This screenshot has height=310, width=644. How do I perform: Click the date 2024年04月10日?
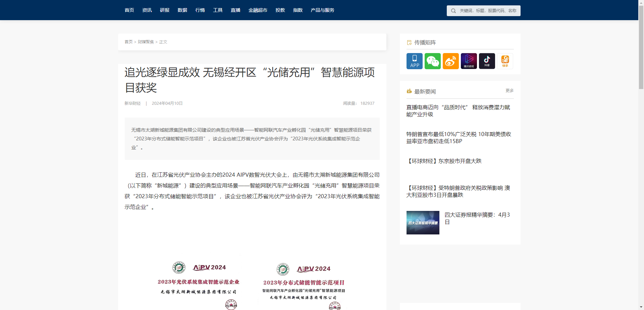tap(167, 103)
